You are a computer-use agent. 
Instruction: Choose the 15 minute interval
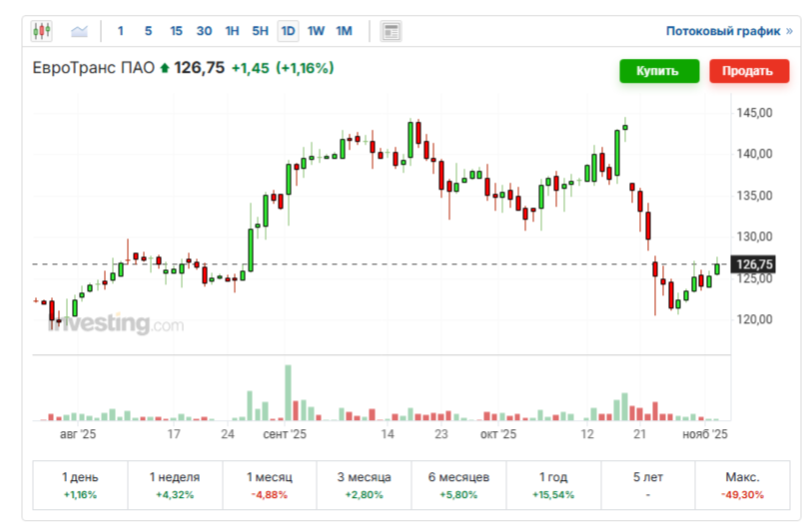click(x=176, y=31)
